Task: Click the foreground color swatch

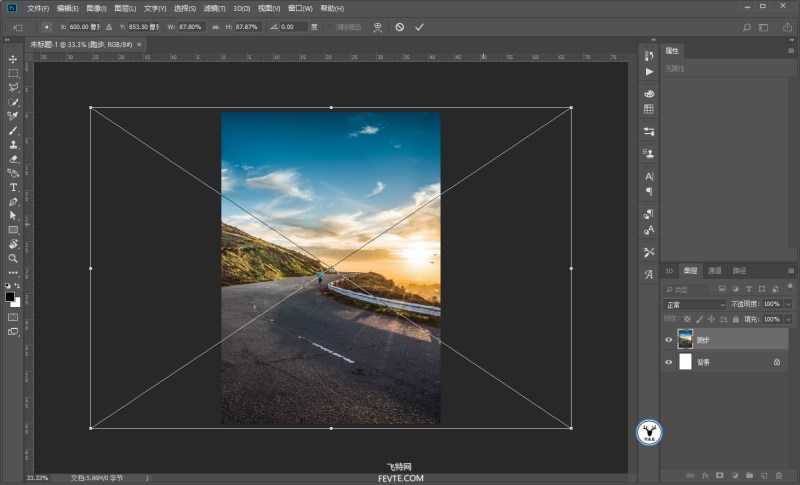Action: (x=10, y=297)
